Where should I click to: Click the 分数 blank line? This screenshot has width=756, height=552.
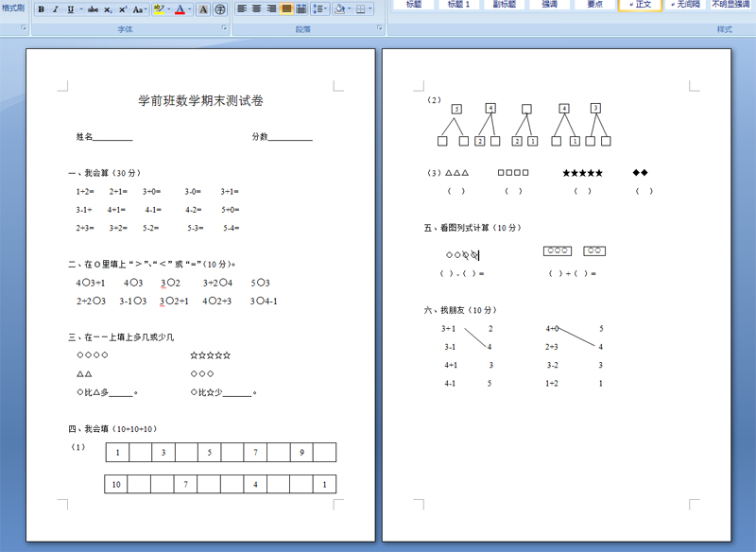[290, 137]
